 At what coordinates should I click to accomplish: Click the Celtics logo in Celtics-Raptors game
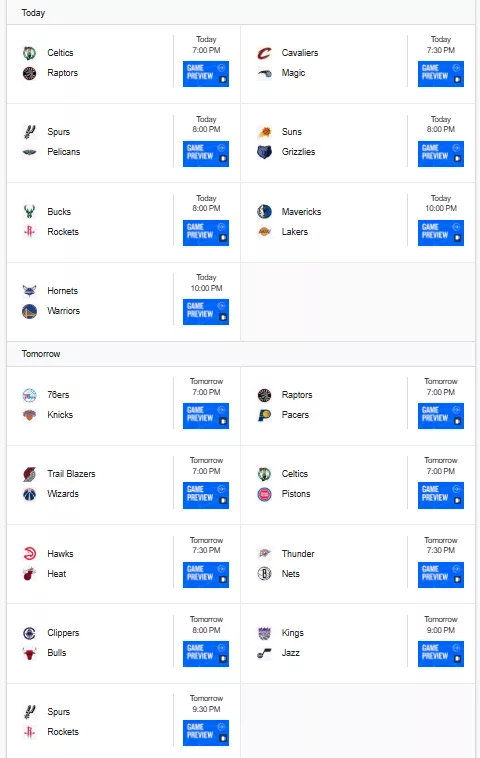tap(29, 53)
